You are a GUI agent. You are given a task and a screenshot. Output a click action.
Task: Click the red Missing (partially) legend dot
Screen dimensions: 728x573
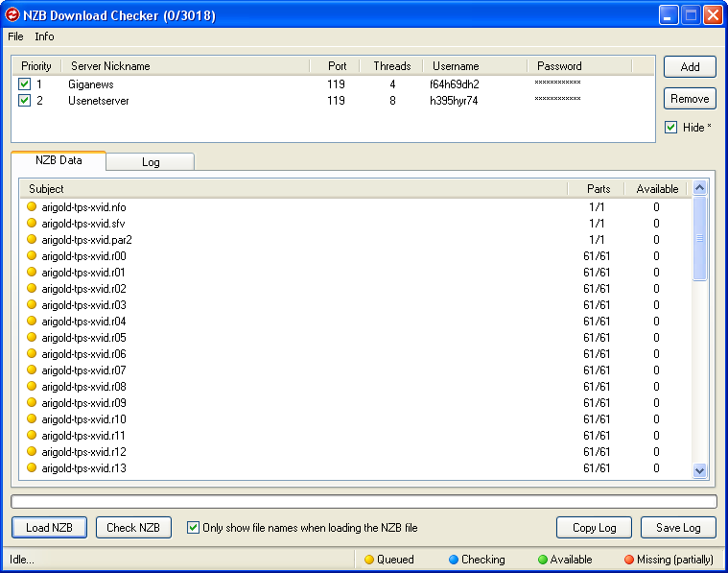[629, 560]
